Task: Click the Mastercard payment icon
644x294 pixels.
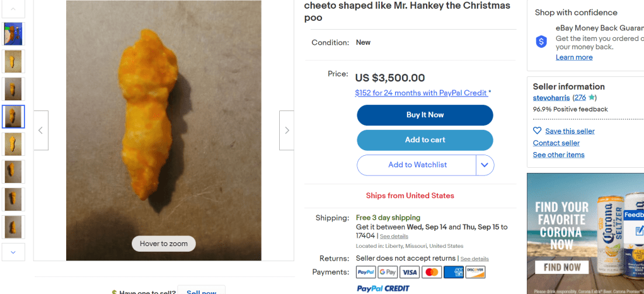Action: coord(432,273)
